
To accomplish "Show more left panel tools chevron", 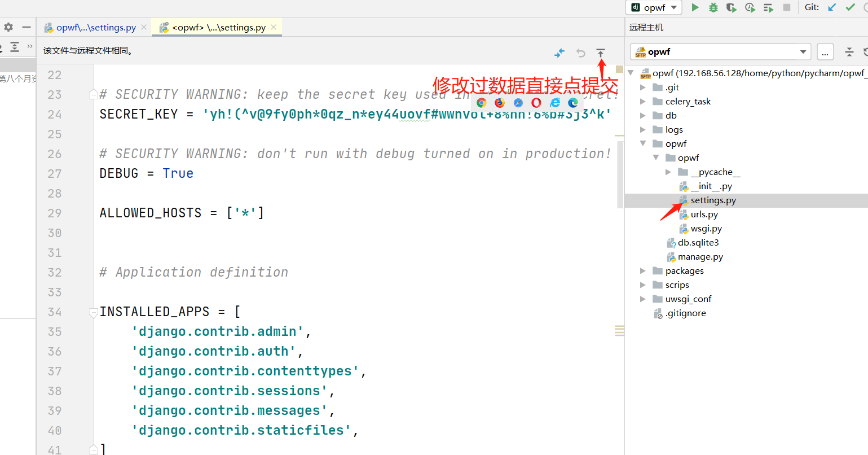I will click(30, 46).
